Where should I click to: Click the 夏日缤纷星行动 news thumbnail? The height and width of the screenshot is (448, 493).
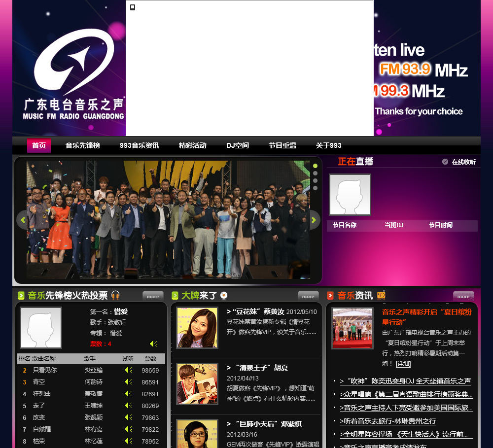click(352, 328)
